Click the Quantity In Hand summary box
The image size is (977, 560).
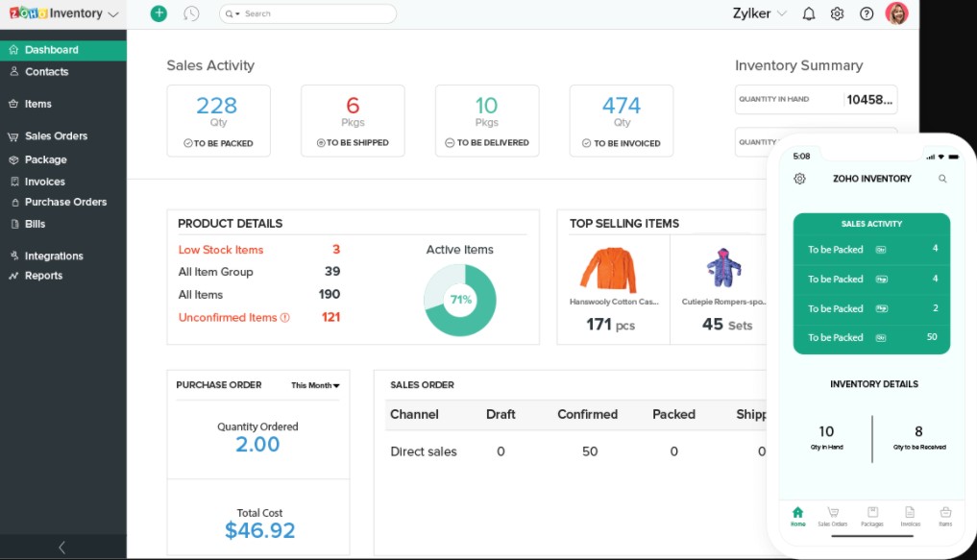pyautogui.click(x=816, y=100)
